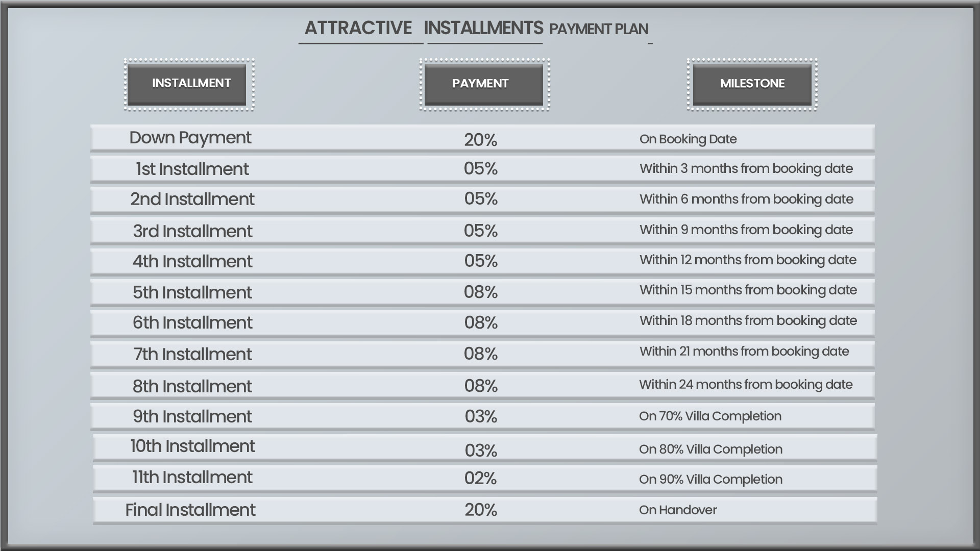
Task: Select the 10th Installment label
Action: tap(192, 446)
